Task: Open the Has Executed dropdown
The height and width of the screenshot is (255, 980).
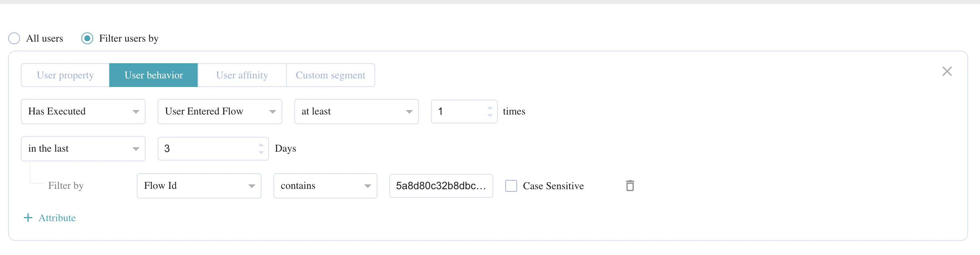Action: [83, 111]
